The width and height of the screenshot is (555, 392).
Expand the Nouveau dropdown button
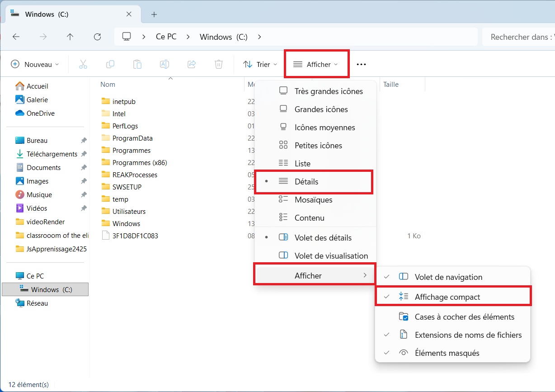[35, 64]
